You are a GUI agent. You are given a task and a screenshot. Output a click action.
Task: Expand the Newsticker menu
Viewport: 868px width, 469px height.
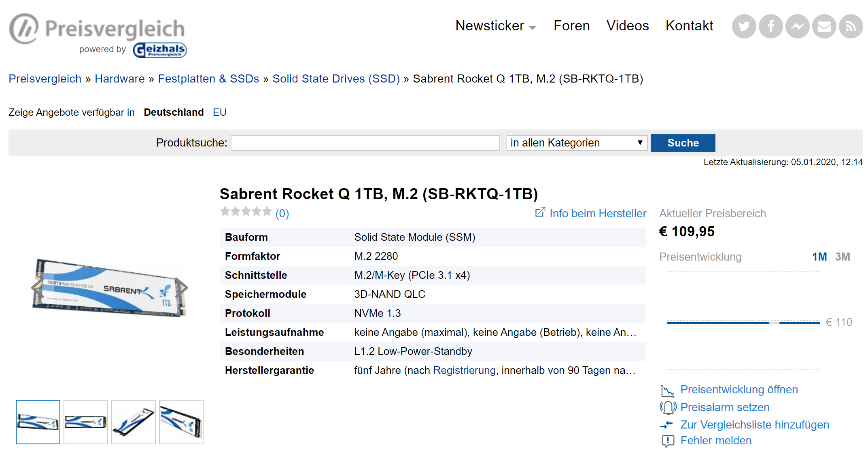tap(495, 26)
